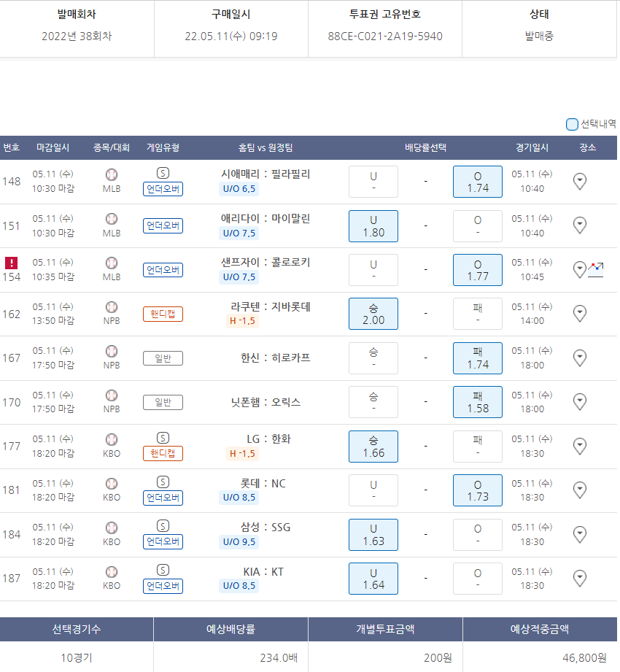Click NPB baseball icon in row 162
This screenshot has height=672, width=620.
tap(112, 307)
